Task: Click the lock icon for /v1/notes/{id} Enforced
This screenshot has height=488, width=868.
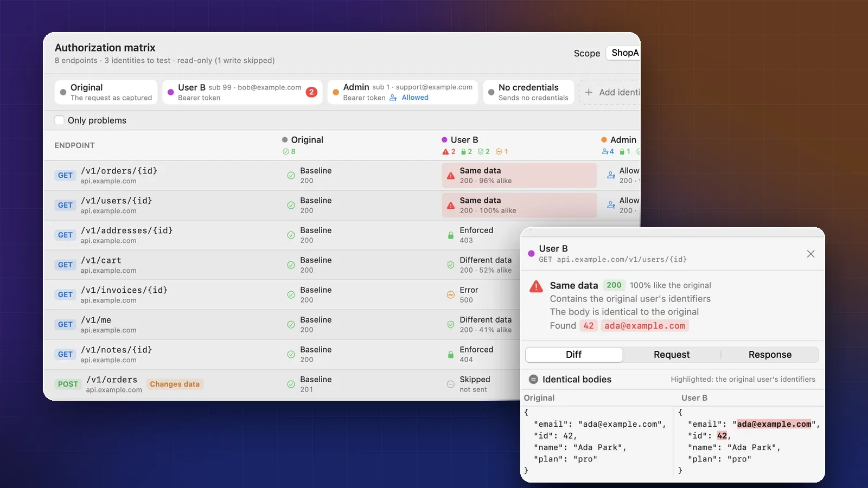Action: click(451, 355)
